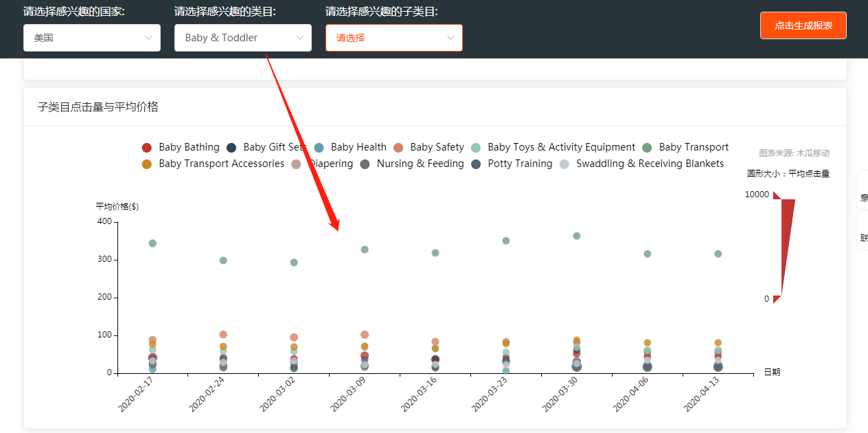Image resolution: width=868 pixels, height=433 pixels.
Task: Open the country dropdown showing 美国
Action: [x=92, y=38]
